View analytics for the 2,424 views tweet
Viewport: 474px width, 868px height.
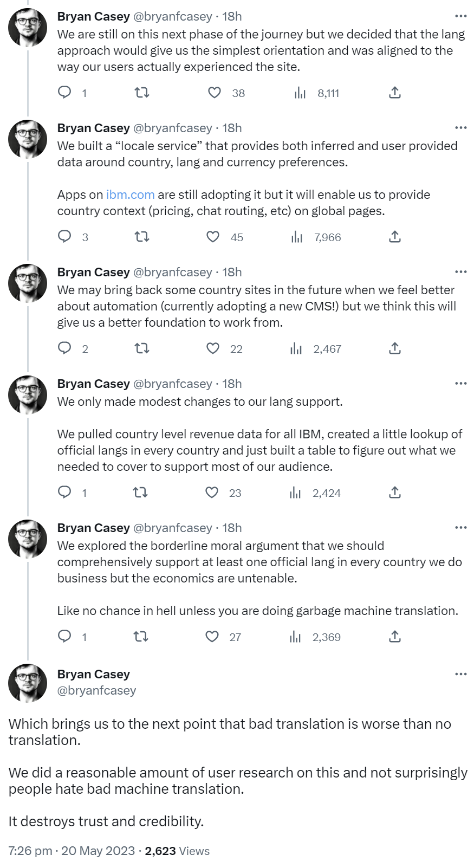(295, 493)
